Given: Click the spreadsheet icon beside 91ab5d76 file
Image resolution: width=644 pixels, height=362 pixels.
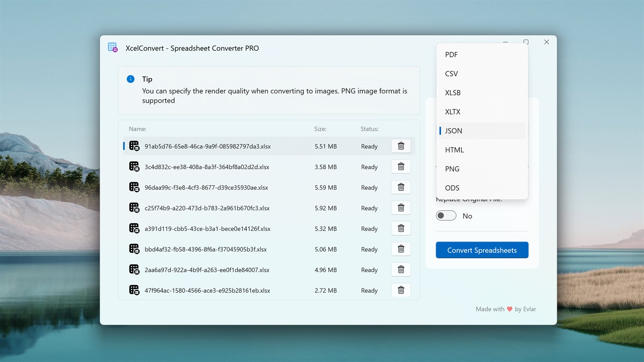Looking at the screenshot, I should pyautogui.click(x=134, y=146).
